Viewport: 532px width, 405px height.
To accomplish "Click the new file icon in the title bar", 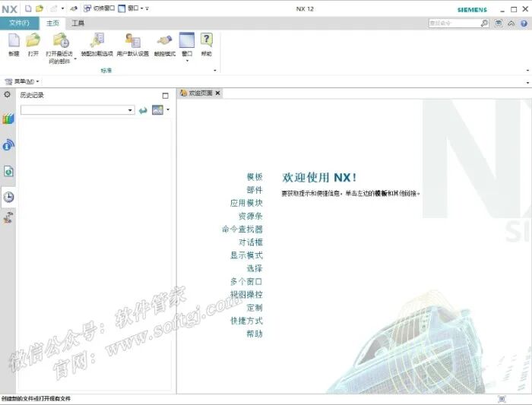I will pos(29,8).
